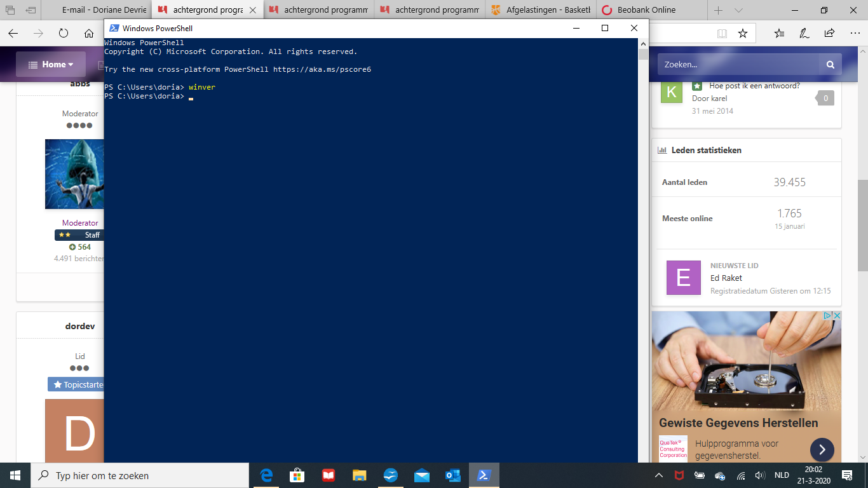
Task: Add this page to favorites star
Action: click(742, 34)
